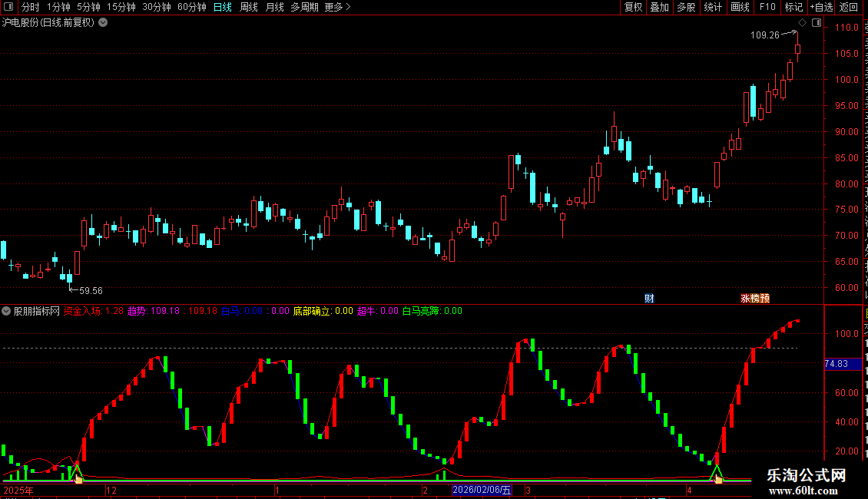Image resolution: width=868 pixels, height=499 pixels.
Task: Click the 涨榜预 alert tag
Action: [x=755, y=298]
